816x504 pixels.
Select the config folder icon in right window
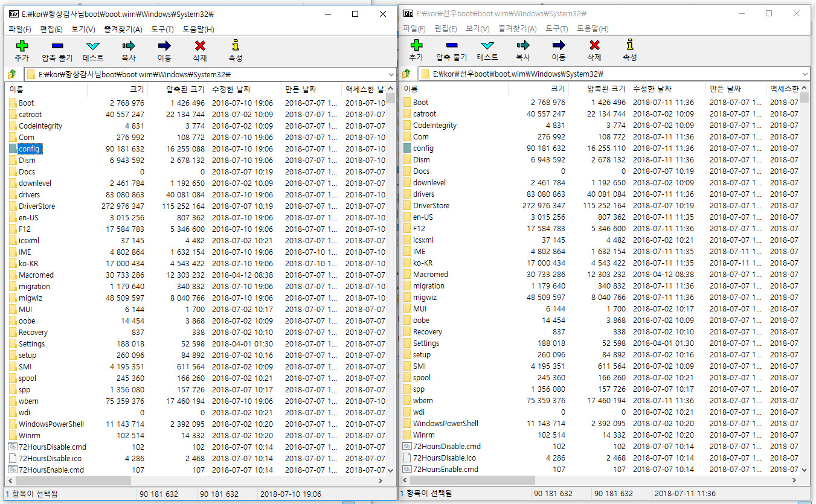pyautogui.click(x=407, y=148)
